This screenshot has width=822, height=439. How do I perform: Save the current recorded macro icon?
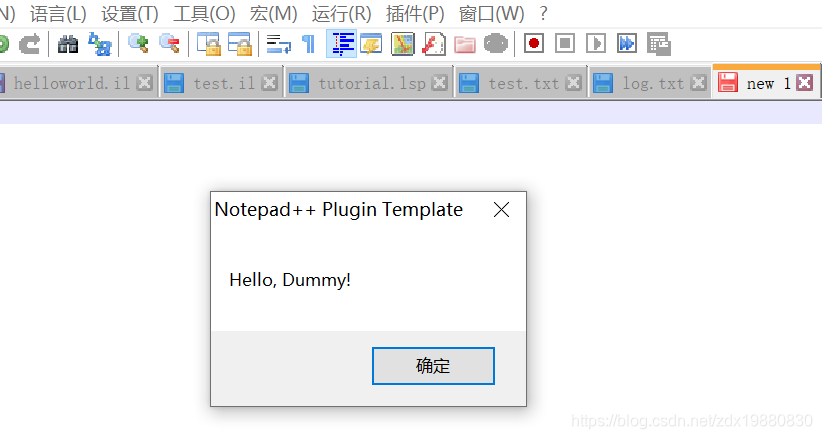point(658,44)
